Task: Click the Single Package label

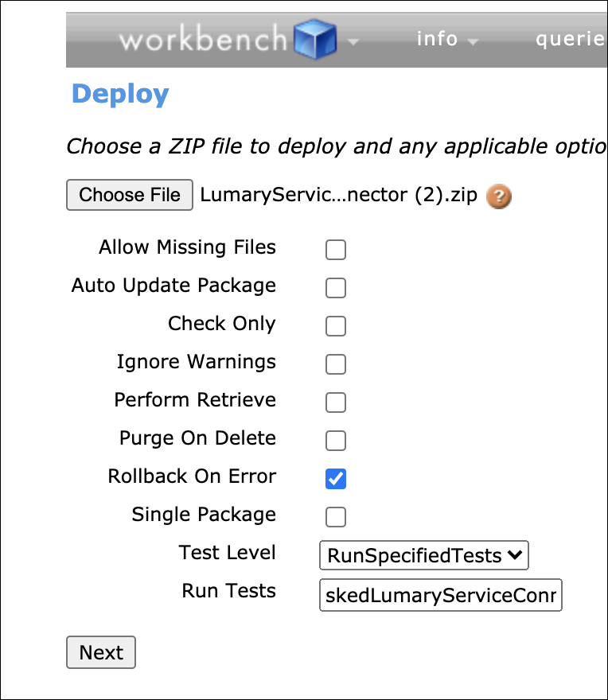Action: click(x=204, y=515)
